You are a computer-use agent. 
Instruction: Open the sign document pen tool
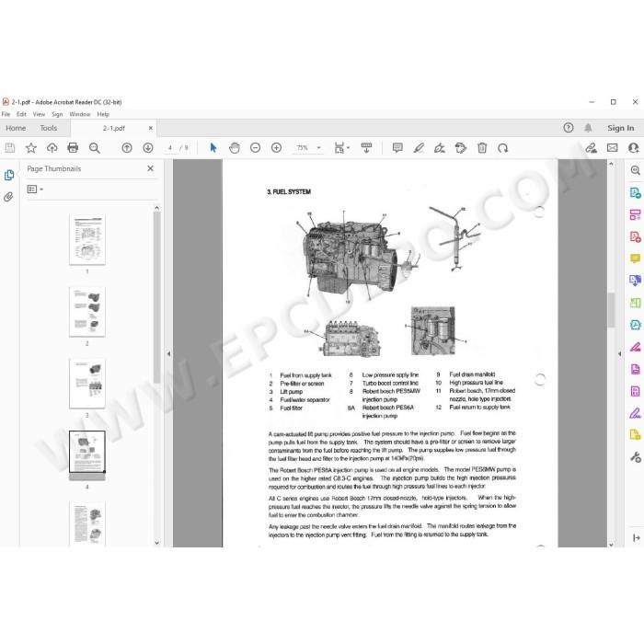pyautogui.click(x=440, y=148)
